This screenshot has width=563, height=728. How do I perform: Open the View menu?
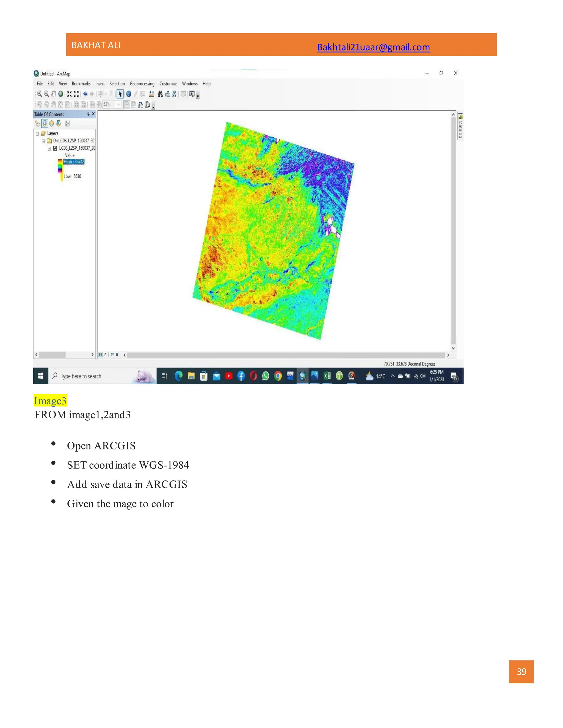(63, 84)
